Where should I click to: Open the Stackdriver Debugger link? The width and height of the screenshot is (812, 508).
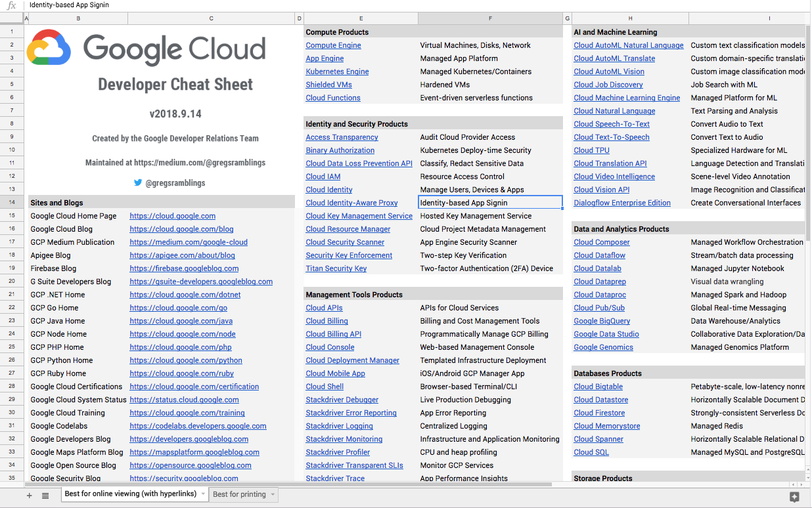(342, 399)
